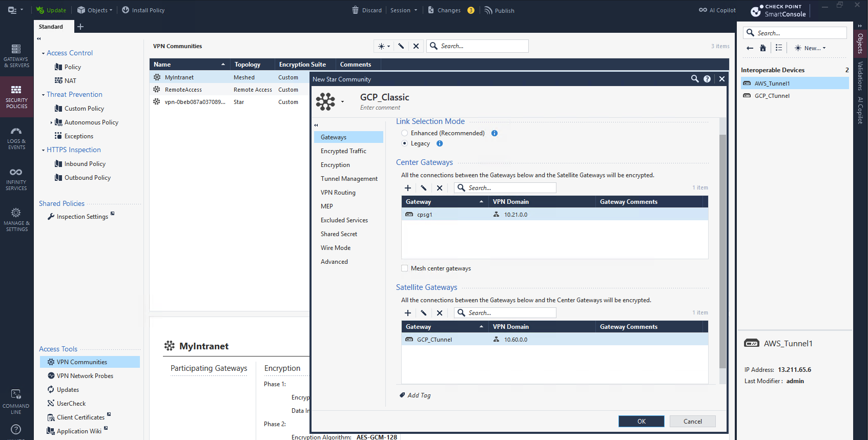Expand the Session dropdown
The image size is (868, 440).
[x=404, y=10]
